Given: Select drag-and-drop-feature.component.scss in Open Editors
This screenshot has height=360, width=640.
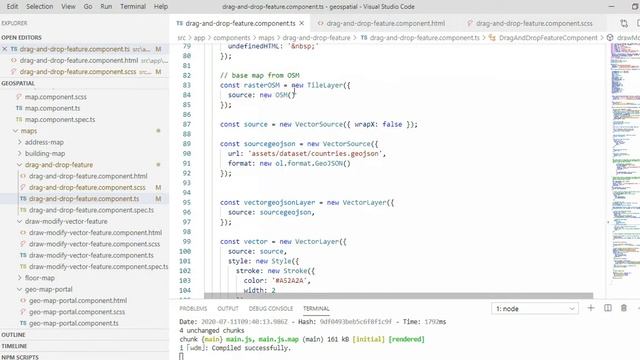Looking at the screenshot, I should click(x=84, y=72).
